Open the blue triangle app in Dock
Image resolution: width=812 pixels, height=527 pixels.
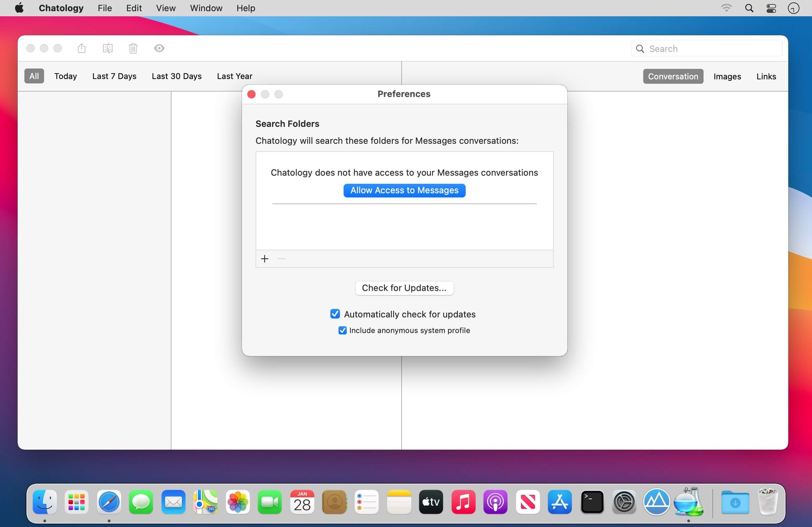(656, 502)
